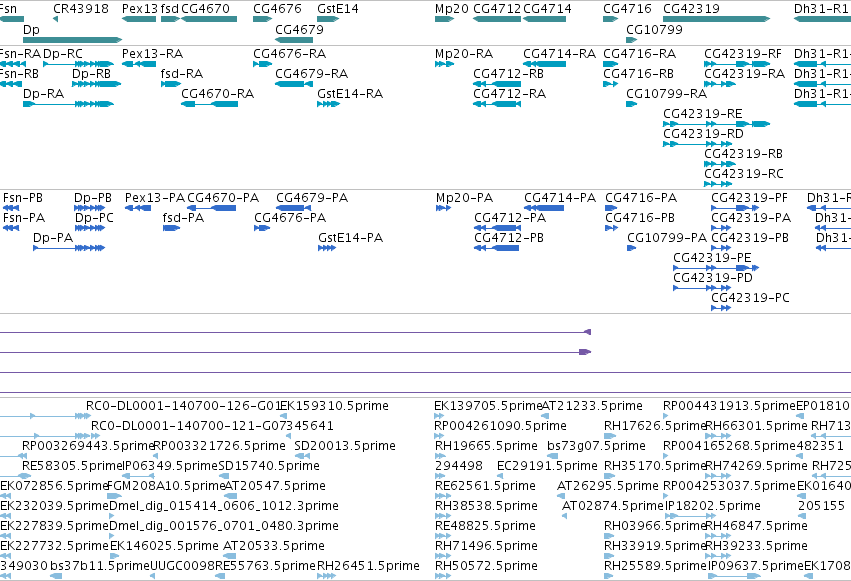The image size is (851, 581).
Task: Click protein CG42319-PD
Action: [x=713, y=278]
